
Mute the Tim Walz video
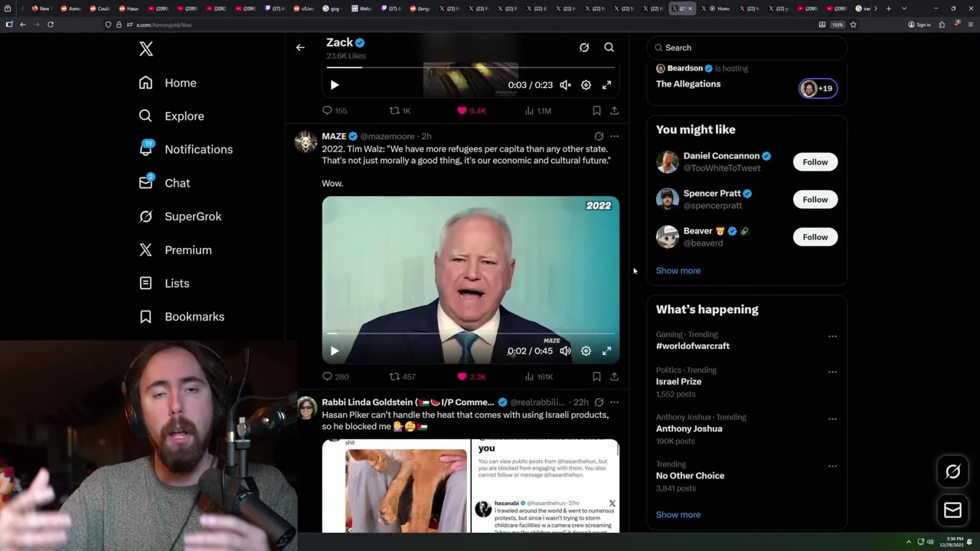tap(565, 351)
